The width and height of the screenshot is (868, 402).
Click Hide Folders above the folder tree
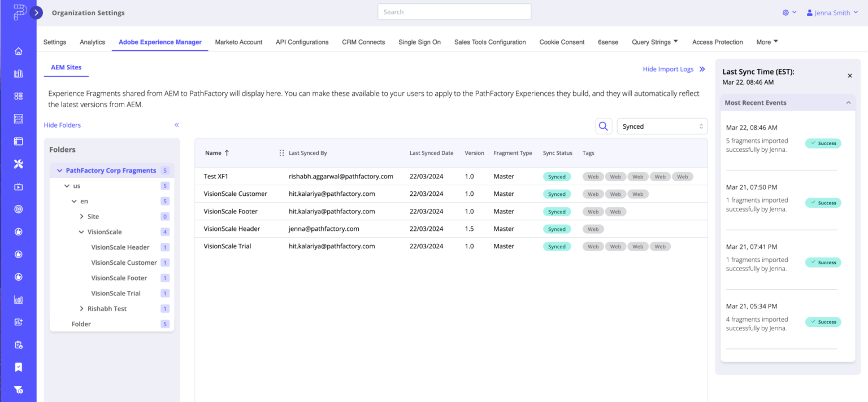(62, 125)
